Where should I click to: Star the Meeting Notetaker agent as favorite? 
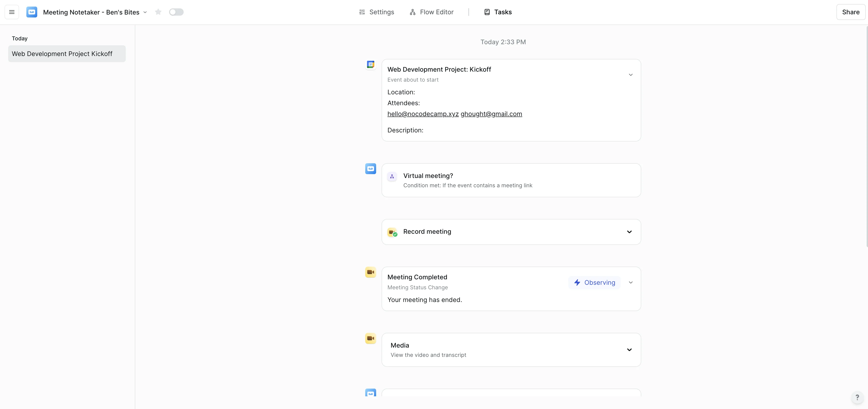coord(158,12)
